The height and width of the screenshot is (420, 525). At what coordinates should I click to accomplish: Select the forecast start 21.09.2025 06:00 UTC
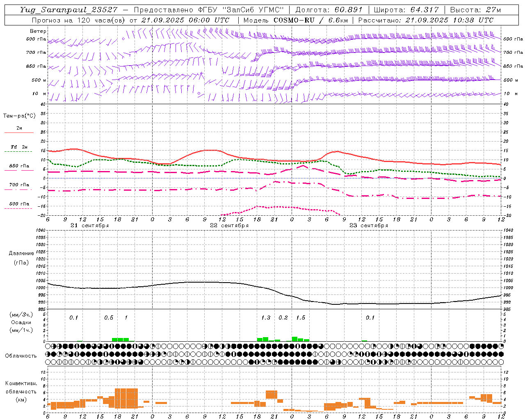[185, 20]
